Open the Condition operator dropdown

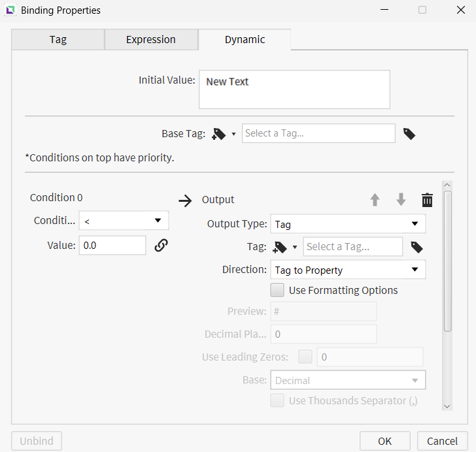pos(124,221)
